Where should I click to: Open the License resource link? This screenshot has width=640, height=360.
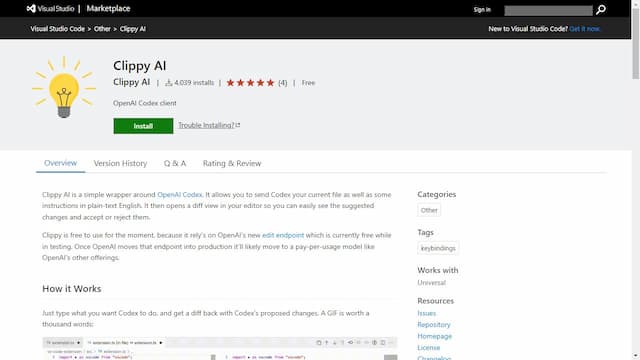(429, 348)
